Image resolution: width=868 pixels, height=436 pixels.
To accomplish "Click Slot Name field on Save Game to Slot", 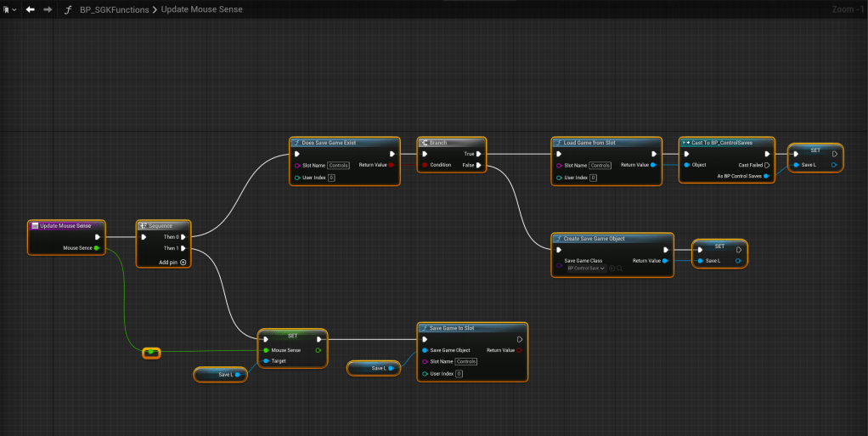I will (465, 361).
